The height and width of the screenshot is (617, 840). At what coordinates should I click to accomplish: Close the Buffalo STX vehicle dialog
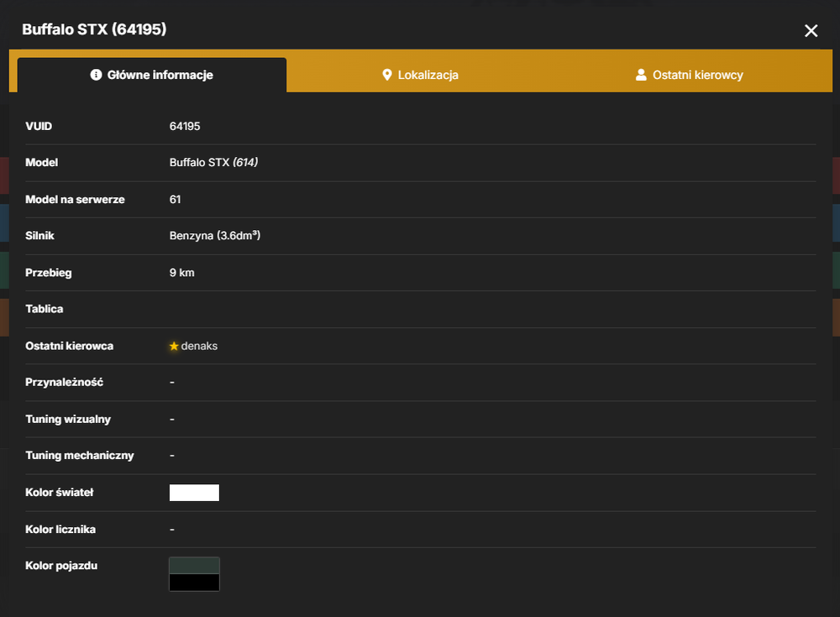[811, 30]
